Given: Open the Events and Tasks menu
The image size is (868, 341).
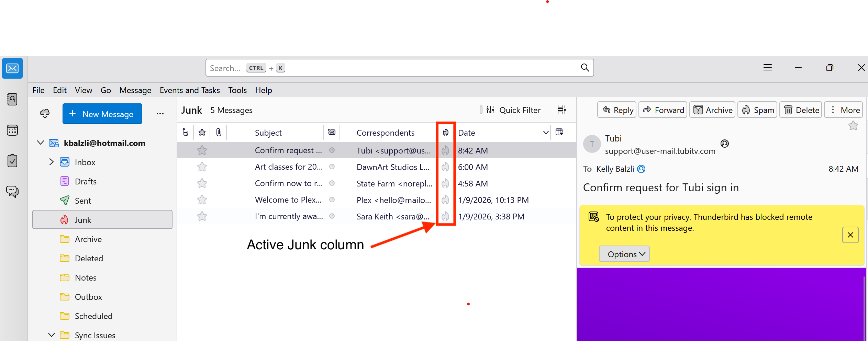Looking at the screenshot, I should click(189, 90).
